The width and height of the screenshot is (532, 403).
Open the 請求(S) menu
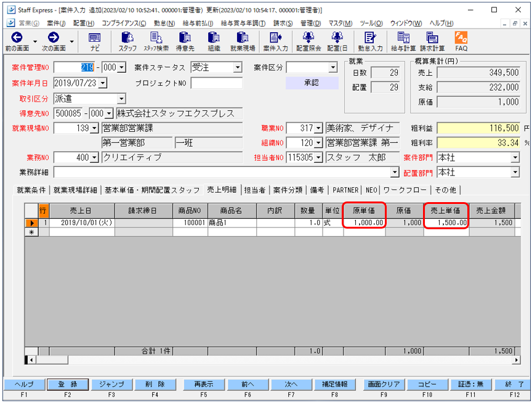[283, 23]
